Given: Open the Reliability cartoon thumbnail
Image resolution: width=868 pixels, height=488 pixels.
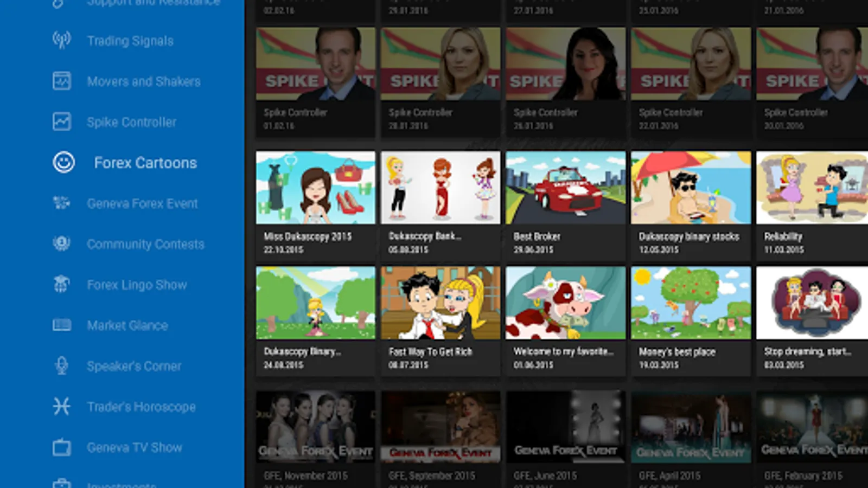Looking at the screenshot, I should pyautogui.click(x=812, y=188).
